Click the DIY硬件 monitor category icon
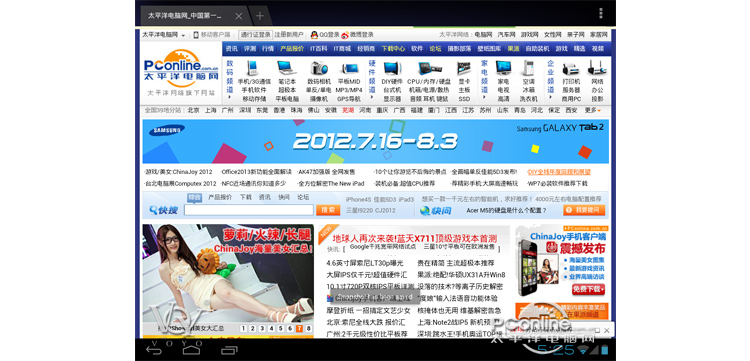Image resolution: width=750 pixels, height=361 pixels. click(x=392, y=68)
